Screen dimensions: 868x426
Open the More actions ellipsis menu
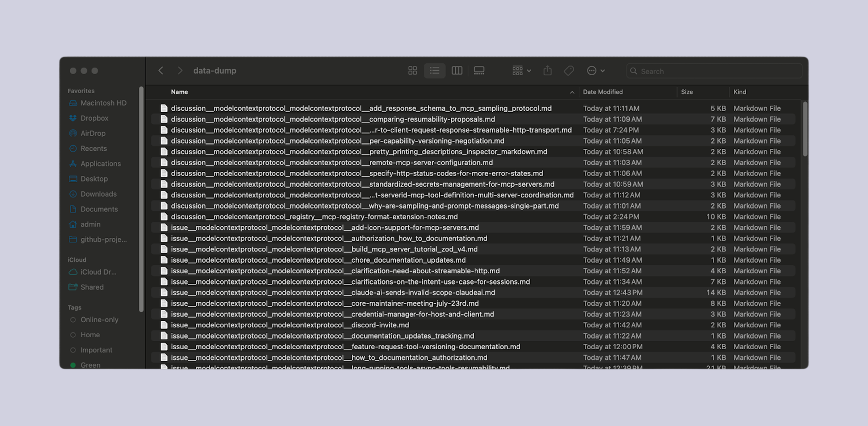tap(596, 71)
